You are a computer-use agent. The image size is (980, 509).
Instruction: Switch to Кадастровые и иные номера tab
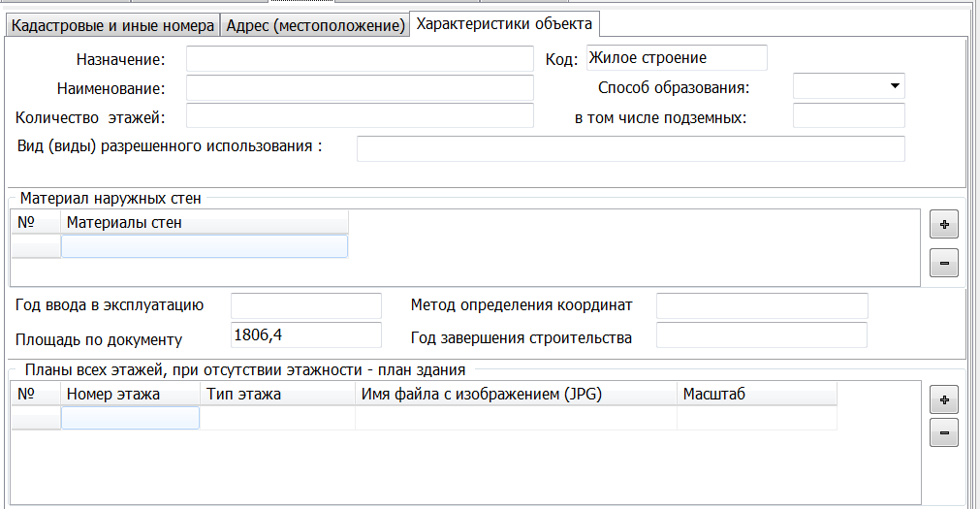point(111,25)
